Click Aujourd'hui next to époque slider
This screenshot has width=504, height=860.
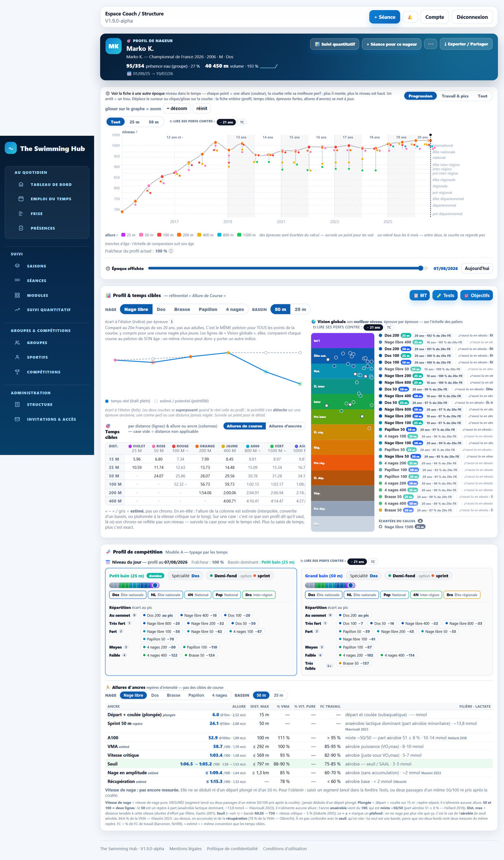pos(477,269)
